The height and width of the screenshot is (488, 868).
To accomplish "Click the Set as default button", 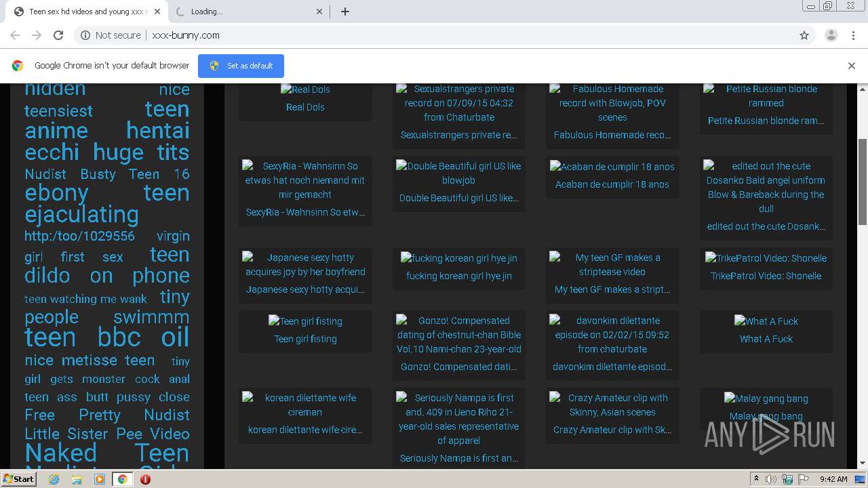I will (241, 66).
